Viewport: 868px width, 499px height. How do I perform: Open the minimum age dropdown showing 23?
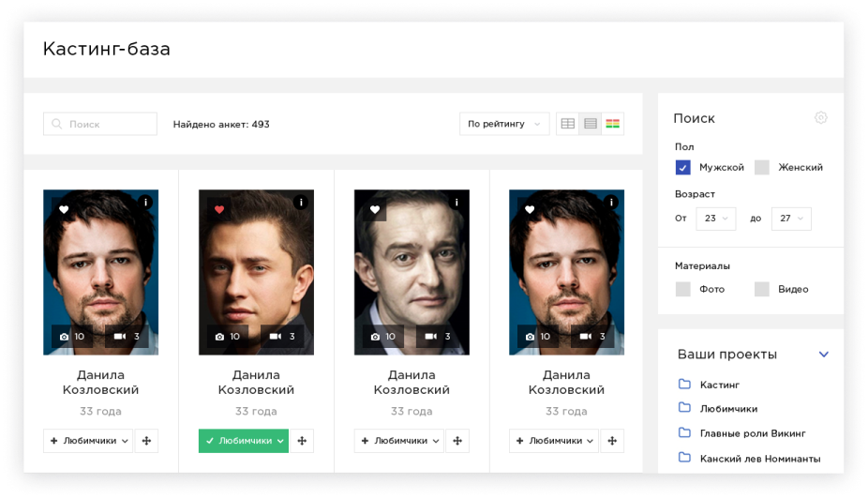[716, 219]
